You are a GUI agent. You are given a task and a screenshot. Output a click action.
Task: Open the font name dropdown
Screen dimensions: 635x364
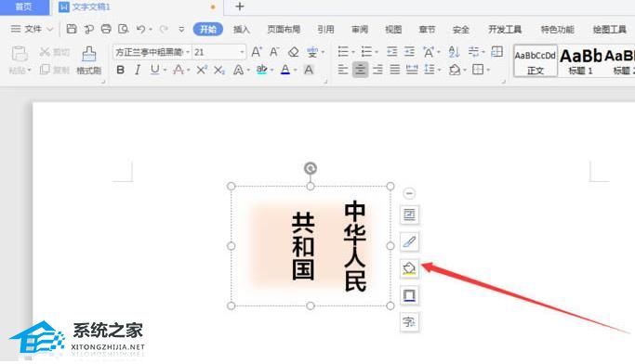click(x=188, y=52)
